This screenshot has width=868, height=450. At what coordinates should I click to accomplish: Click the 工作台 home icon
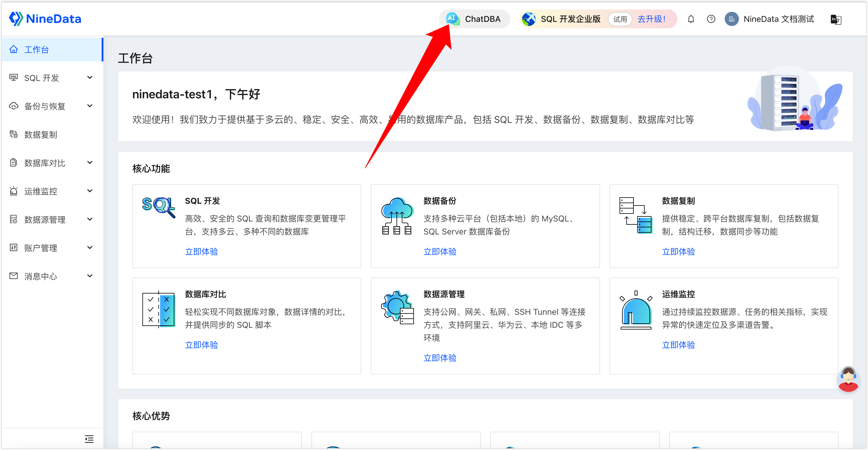pos(14,50)
